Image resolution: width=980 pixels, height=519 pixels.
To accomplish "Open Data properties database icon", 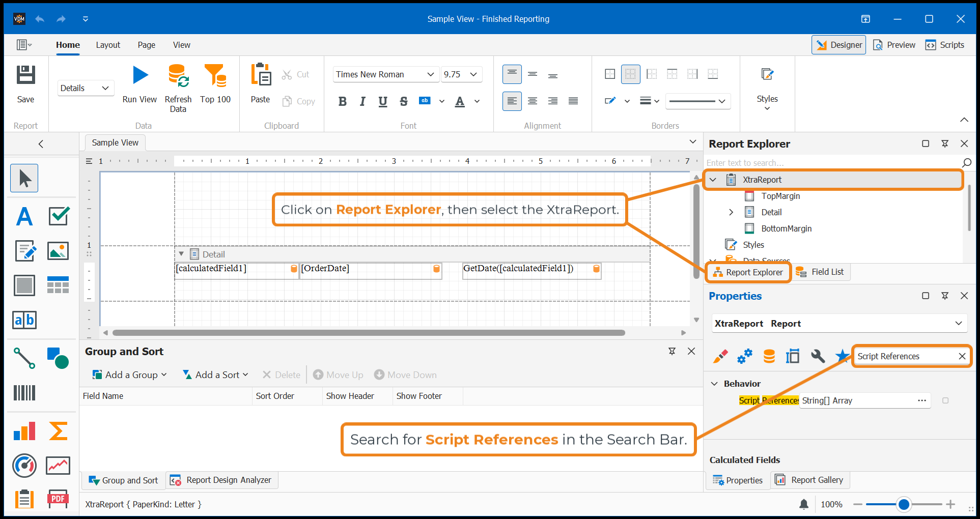I will (769, 356).
